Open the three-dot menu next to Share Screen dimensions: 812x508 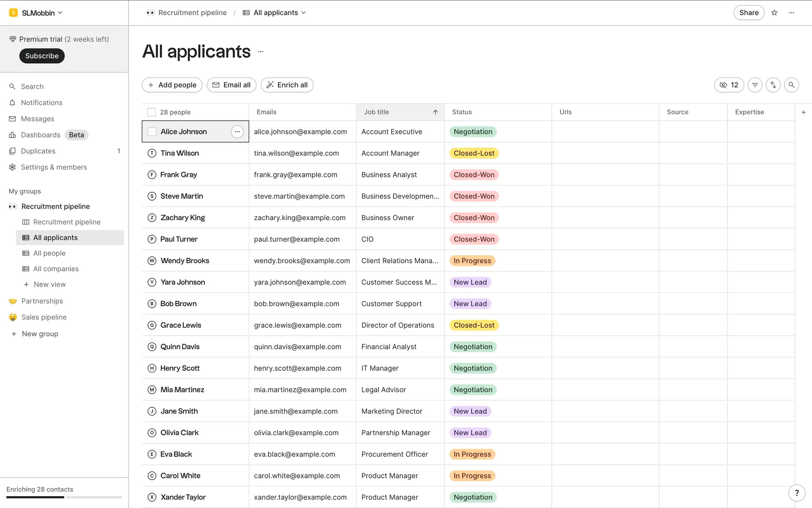[792, 13]
